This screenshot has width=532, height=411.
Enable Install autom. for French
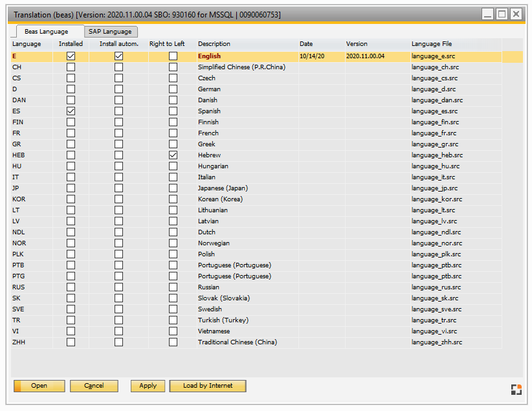[118, 133]
